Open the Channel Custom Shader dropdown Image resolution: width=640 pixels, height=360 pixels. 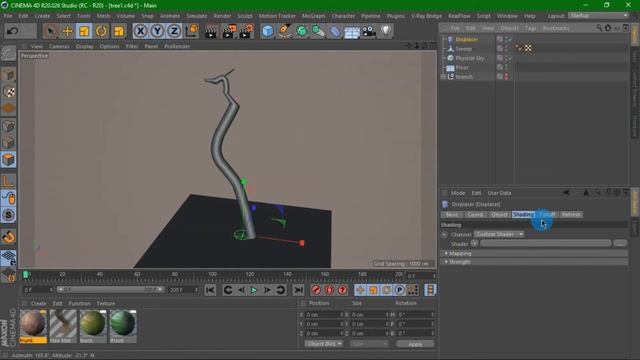(x=499, y=234)
